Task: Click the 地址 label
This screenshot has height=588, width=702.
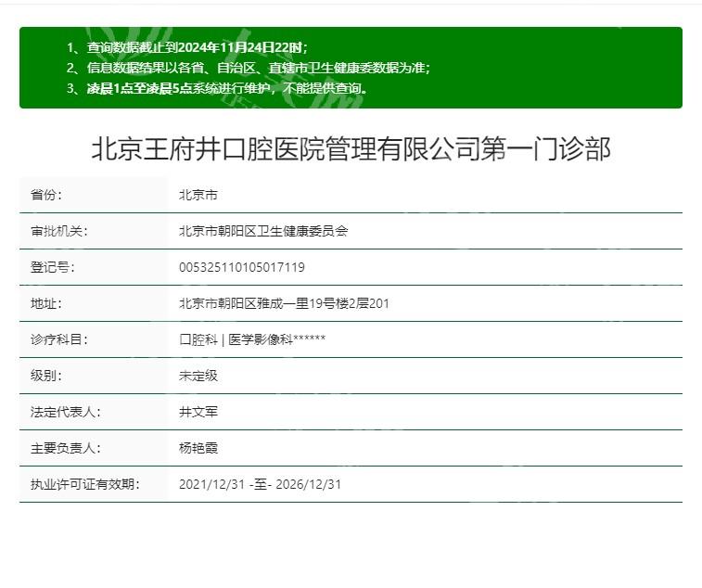Action: [x=46, y=303]
